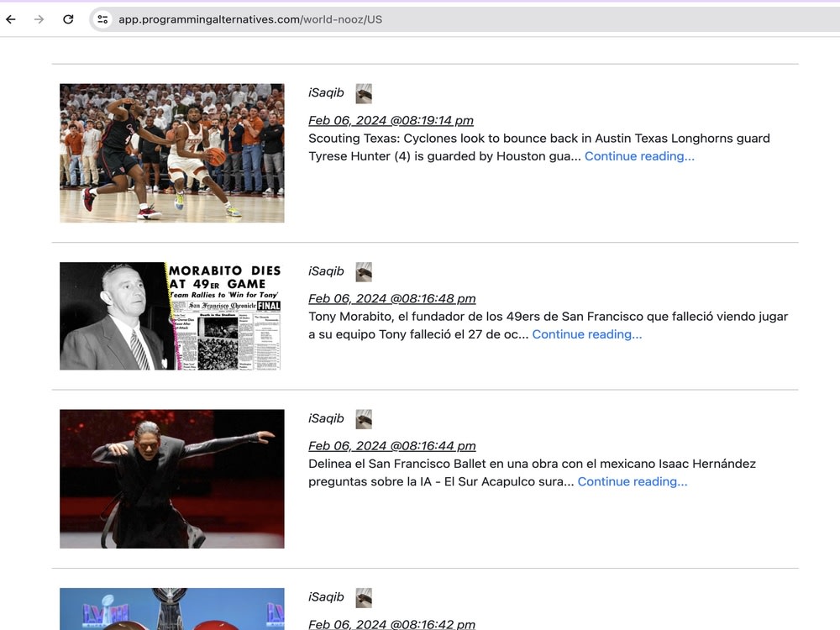Open the basketball game thumbnail image
840x630 pixels.
pyautogui.click(x=172, y=153)
